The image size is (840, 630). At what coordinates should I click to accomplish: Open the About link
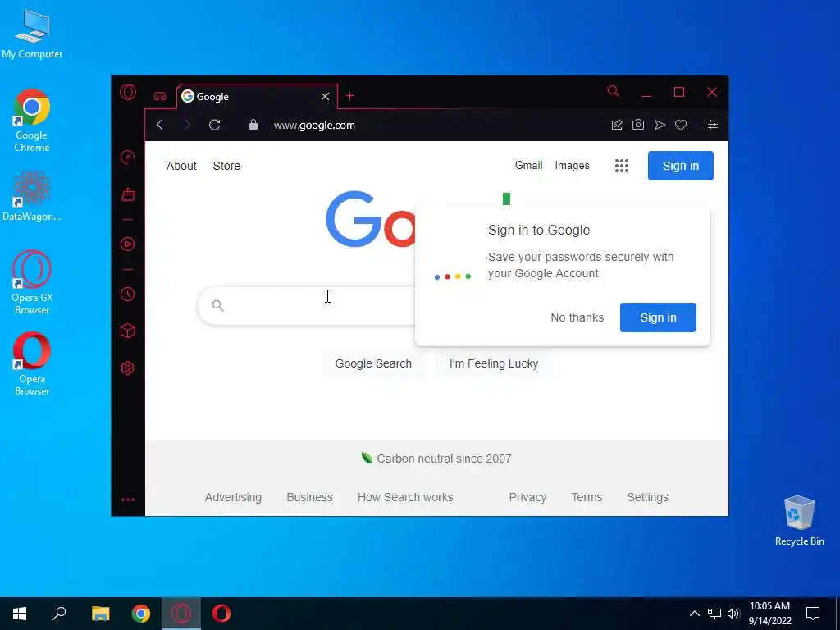point(181,166)
